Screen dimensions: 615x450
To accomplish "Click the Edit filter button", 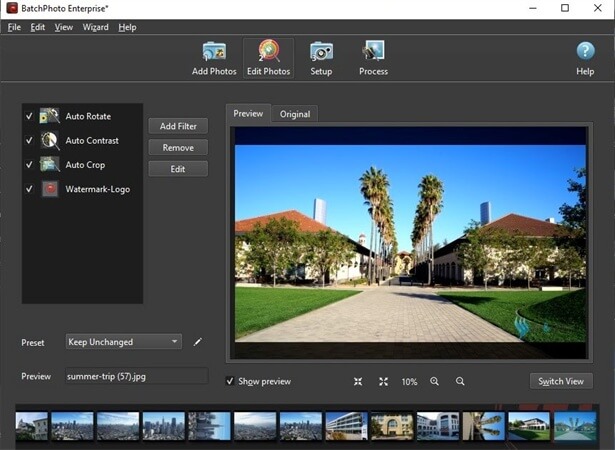I will click(178, 169).
